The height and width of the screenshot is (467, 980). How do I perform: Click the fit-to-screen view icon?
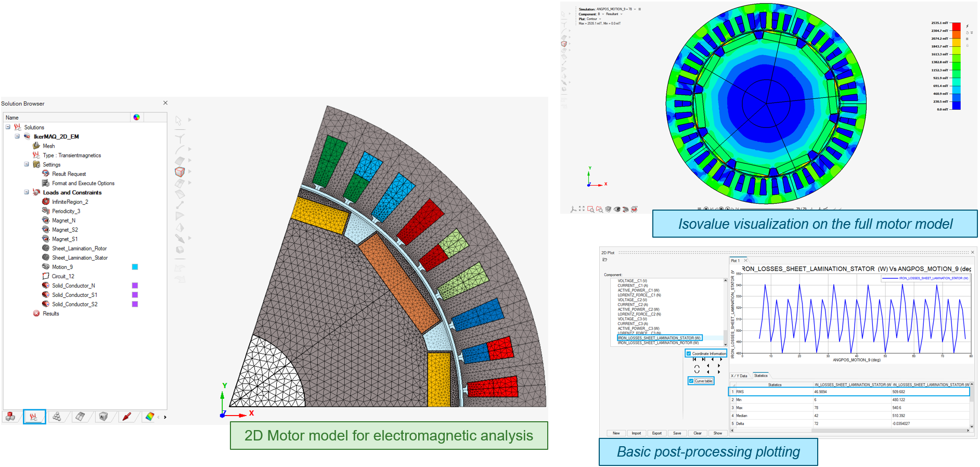582,209
